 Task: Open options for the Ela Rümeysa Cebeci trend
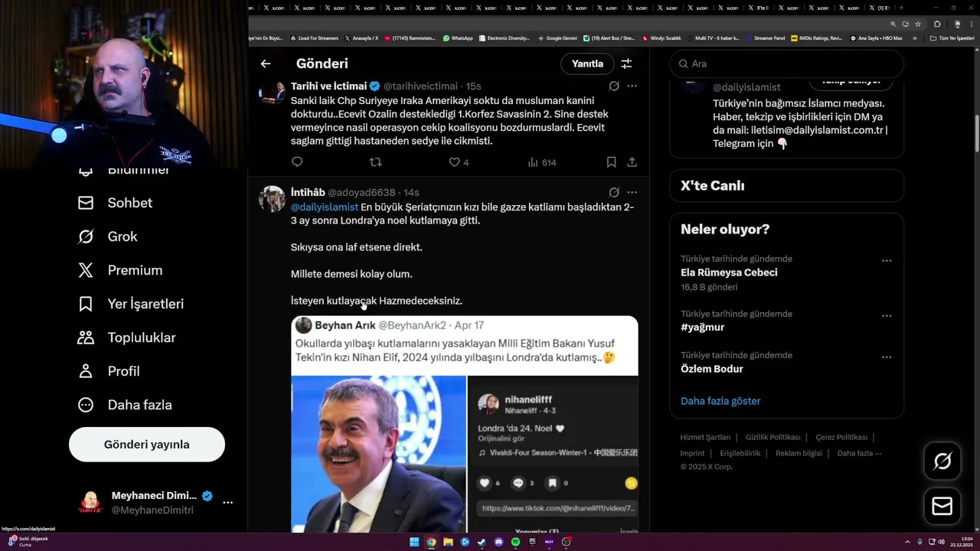pyautogui.click(x=887, y=261)
